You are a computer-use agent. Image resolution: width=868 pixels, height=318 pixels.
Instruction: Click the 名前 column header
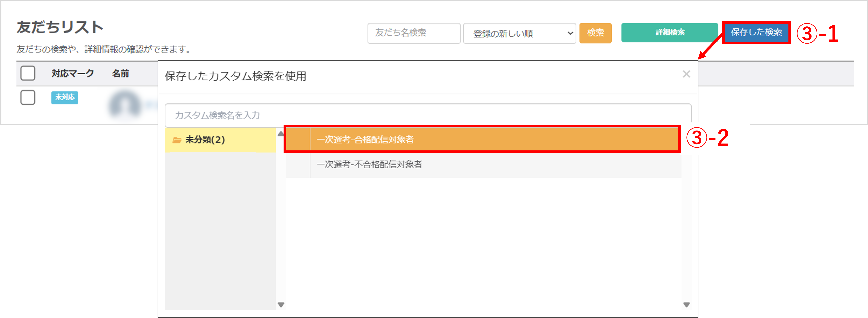tap(120, 74)
